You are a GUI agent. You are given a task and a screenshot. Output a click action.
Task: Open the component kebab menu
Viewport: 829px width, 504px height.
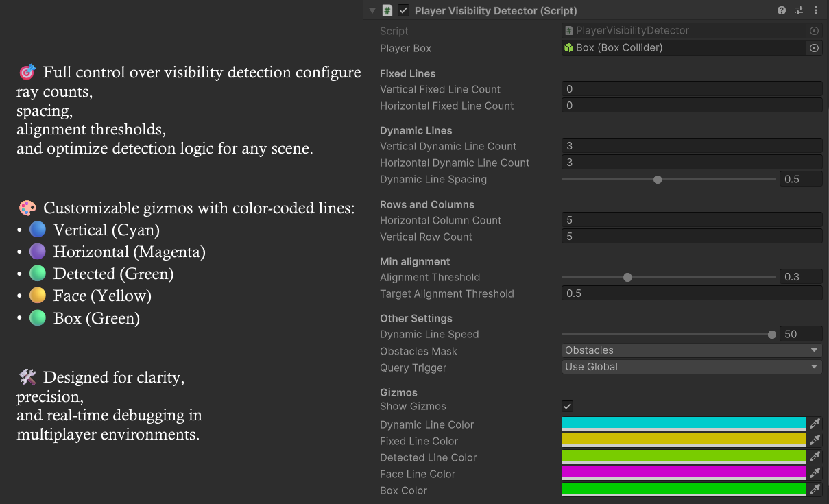815,11
